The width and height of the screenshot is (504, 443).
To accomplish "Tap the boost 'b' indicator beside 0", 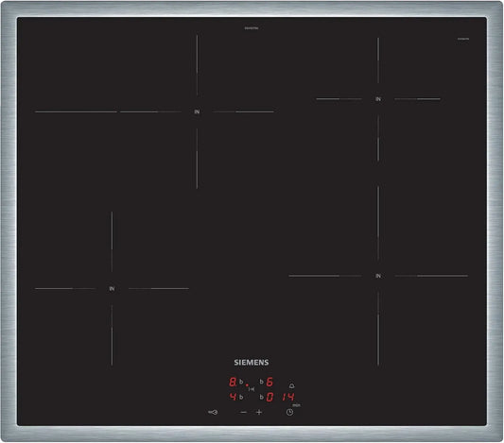I will click(262, 397).
